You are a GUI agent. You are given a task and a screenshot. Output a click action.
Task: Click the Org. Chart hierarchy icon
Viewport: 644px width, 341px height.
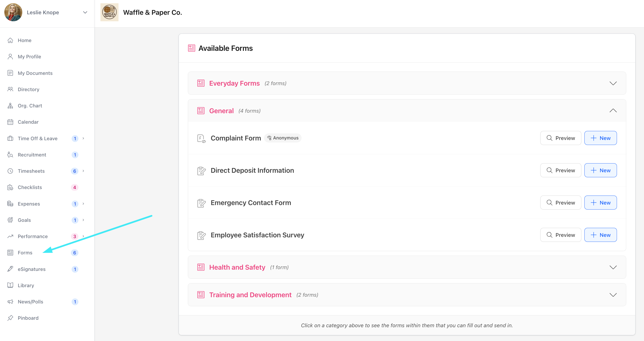(x=10, y=106)
